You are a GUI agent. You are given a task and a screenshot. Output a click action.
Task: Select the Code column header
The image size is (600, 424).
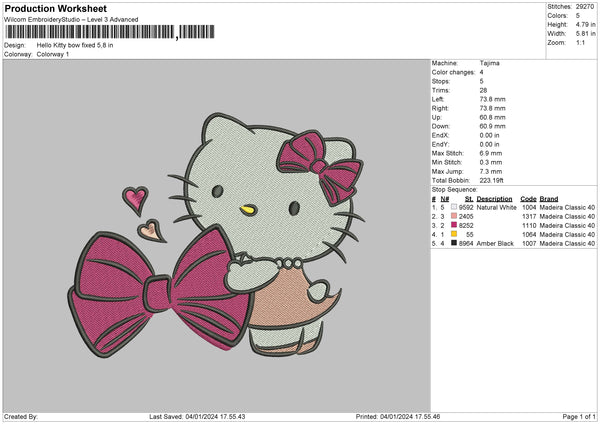tap(528, 199)
